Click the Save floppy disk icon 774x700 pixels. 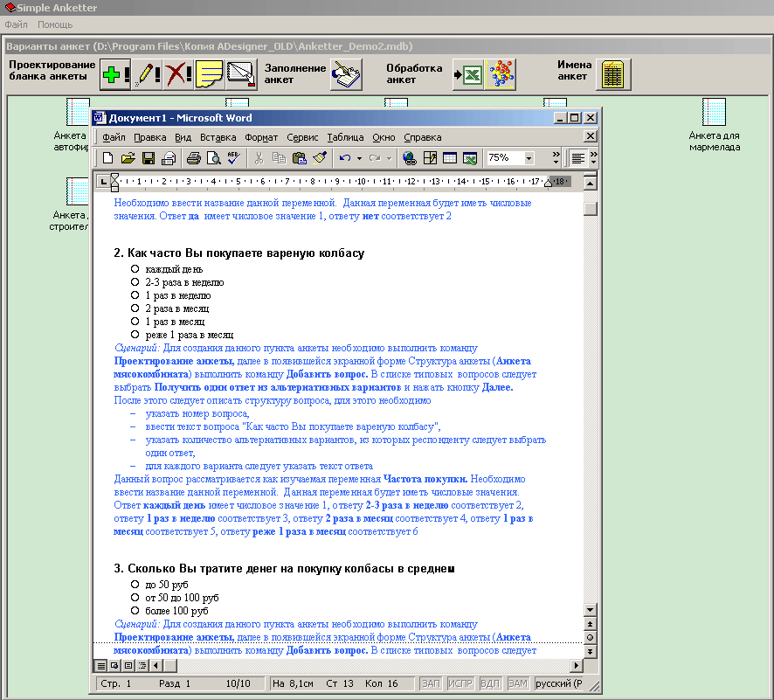[x=149, y=158]
